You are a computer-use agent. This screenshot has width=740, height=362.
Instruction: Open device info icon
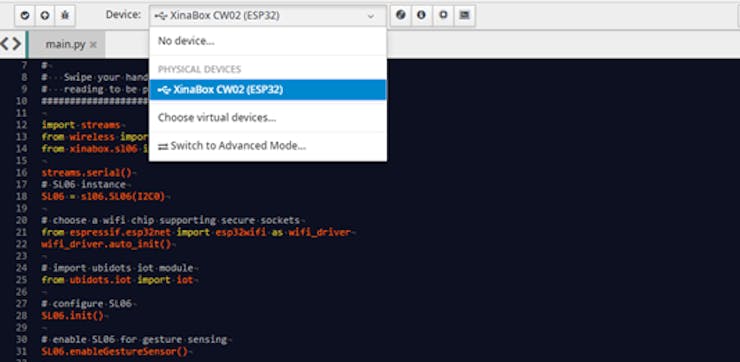click(421, 15)
